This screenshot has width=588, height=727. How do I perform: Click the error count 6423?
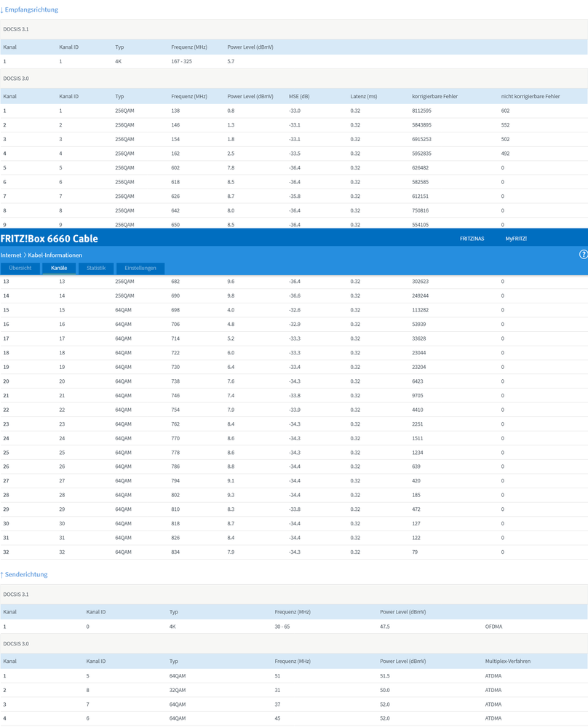coord(418,381)
